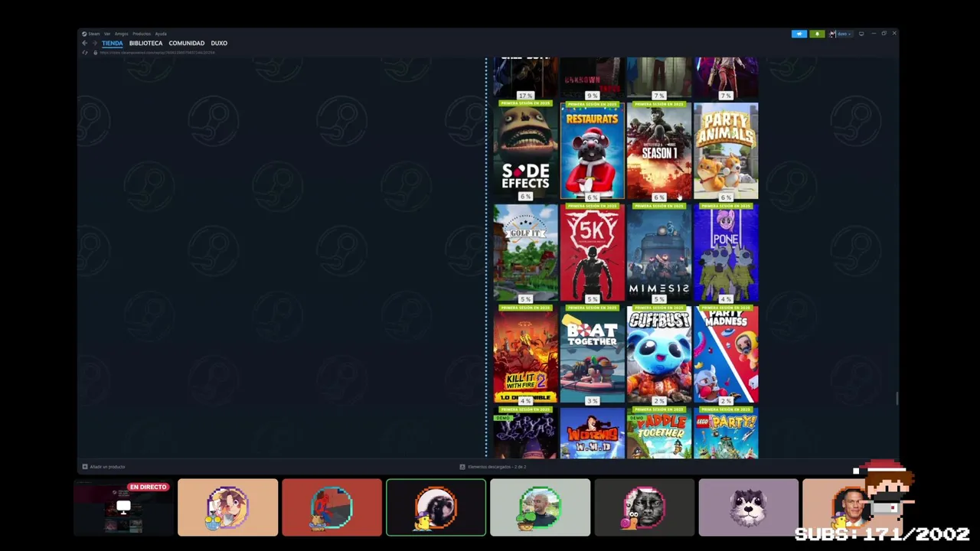Open the LEGO Party game card
Image resolution: width=980 pixels, height=551 pixels.
click(x=726, y=433)
